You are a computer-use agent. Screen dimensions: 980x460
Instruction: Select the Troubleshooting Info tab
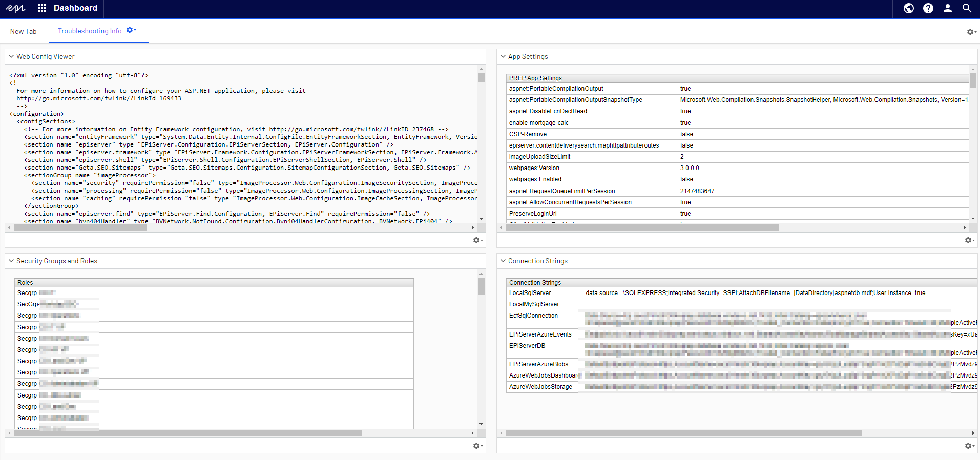[x=90, y=31]
